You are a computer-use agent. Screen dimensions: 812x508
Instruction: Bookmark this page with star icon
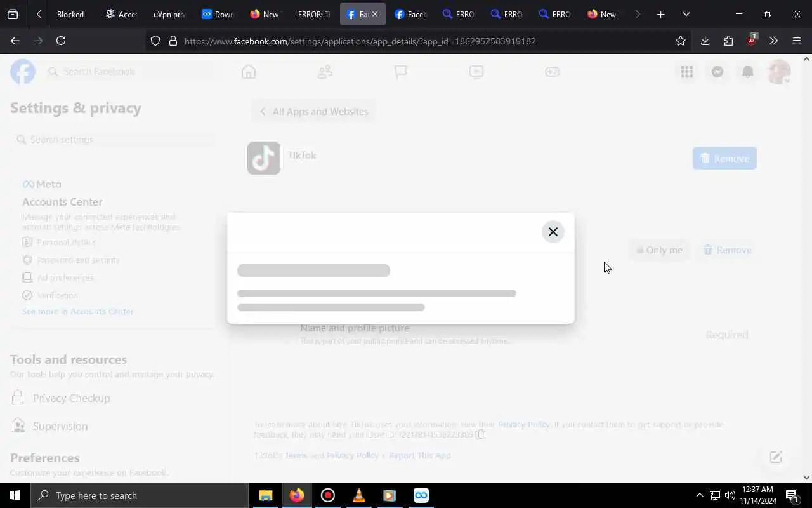click(x=681, y=41)
